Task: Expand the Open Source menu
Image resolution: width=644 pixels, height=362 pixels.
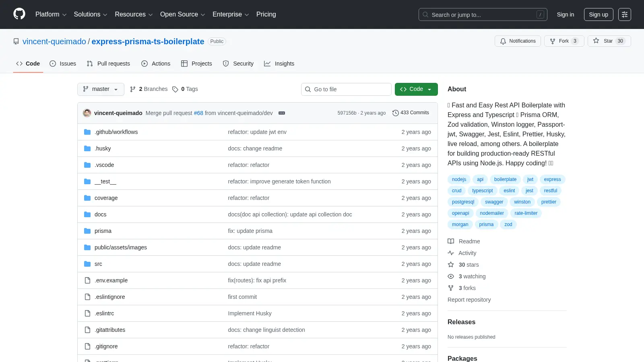Action: point(183,14)
